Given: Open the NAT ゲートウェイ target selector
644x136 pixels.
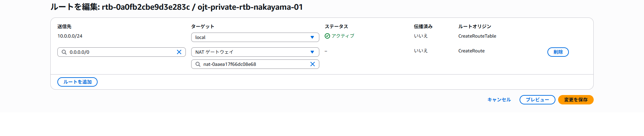Looking at the screenshot, I should (255, 52).
